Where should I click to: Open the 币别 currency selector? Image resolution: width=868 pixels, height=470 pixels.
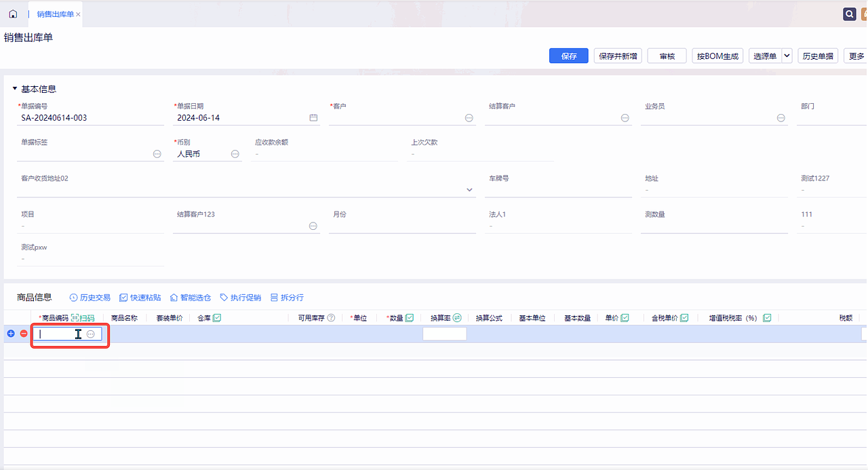pyautogui.click(x=235, y=154)
